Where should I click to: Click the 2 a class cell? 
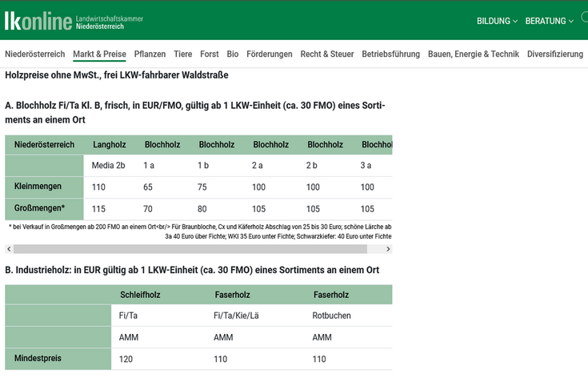[258, 165]
